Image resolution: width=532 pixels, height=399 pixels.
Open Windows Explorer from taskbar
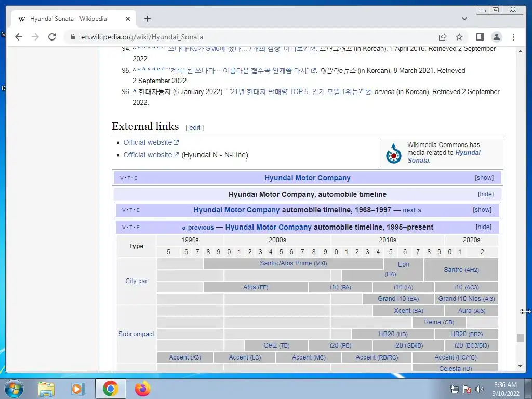[x=46, y=389]
